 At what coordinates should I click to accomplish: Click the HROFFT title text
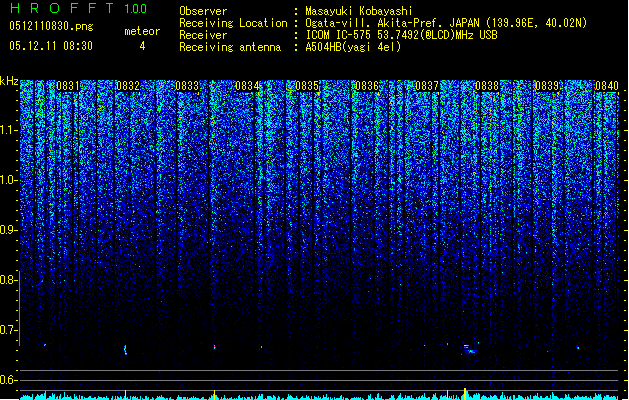coord(62,8)
